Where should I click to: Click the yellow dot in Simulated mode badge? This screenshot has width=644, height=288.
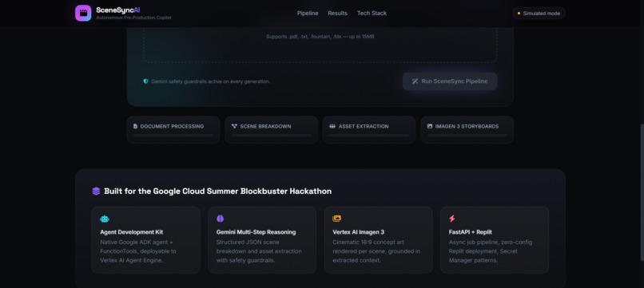coord(519,13)
